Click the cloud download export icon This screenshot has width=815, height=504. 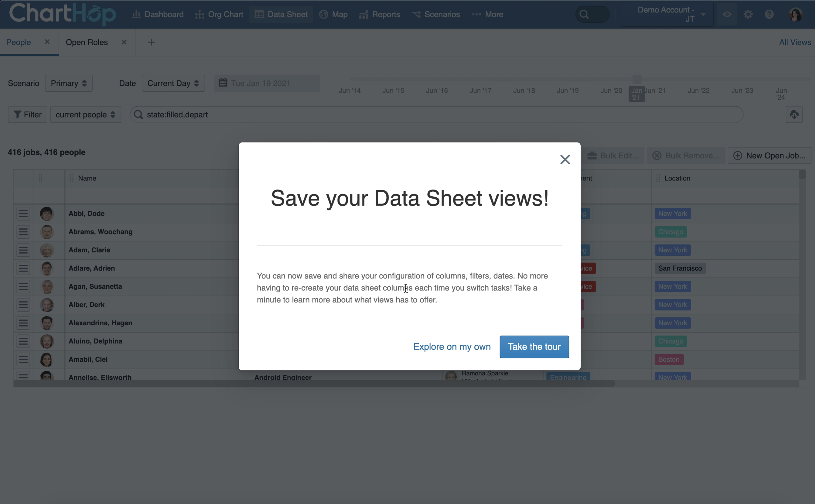pyautogui.click(x=794, y=115)
